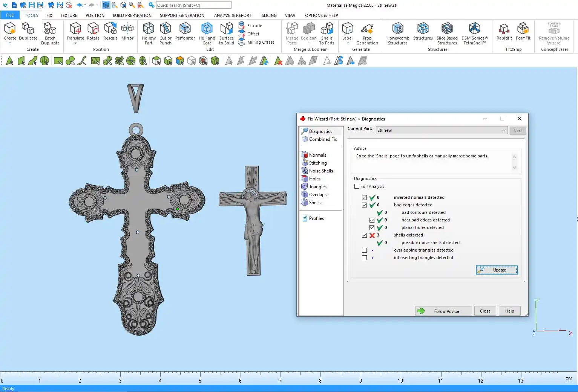Check the overlapping triangles detected box
The height and width of the screenshot is (392, 578).
(364, 250)
